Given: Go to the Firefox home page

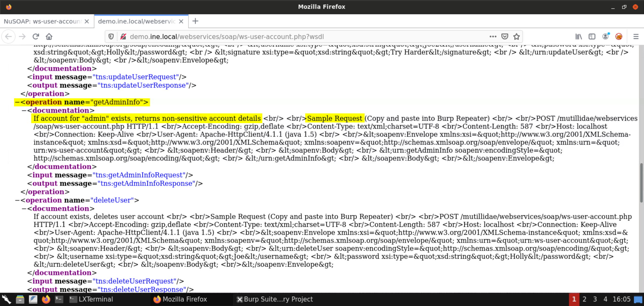Looking at the screenshot, I should point(49,37).
